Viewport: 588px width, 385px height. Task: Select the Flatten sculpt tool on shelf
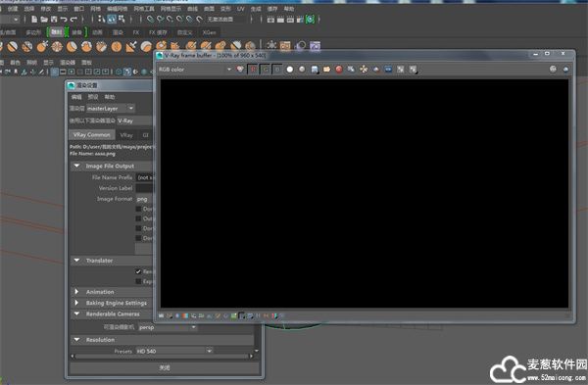(72, 46)
